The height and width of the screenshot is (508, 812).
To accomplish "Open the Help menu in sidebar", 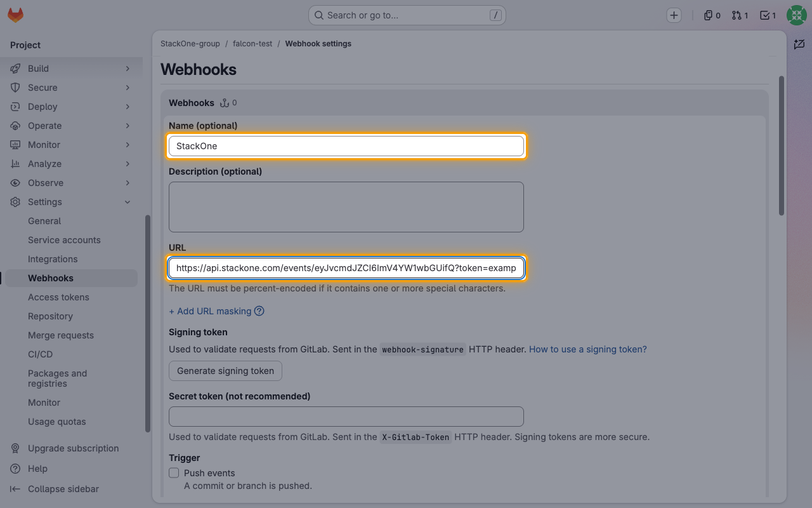I will (29, 469).
